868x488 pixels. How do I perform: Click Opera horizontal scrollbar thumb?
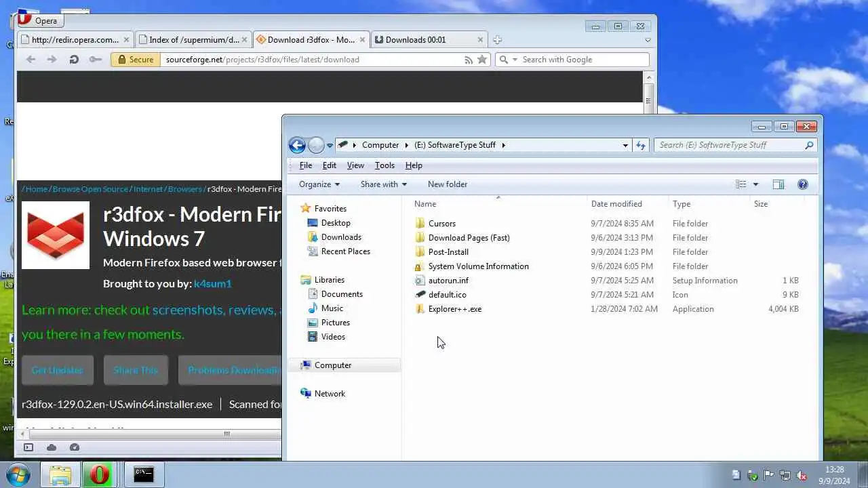pyautogui.click(x=227, y=434)
